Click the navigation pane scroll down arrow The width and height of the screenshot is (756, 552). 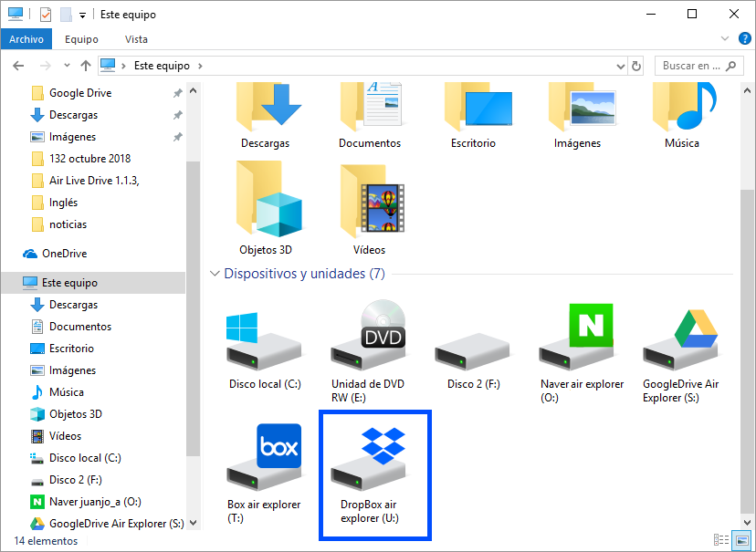tap(194, 522)
